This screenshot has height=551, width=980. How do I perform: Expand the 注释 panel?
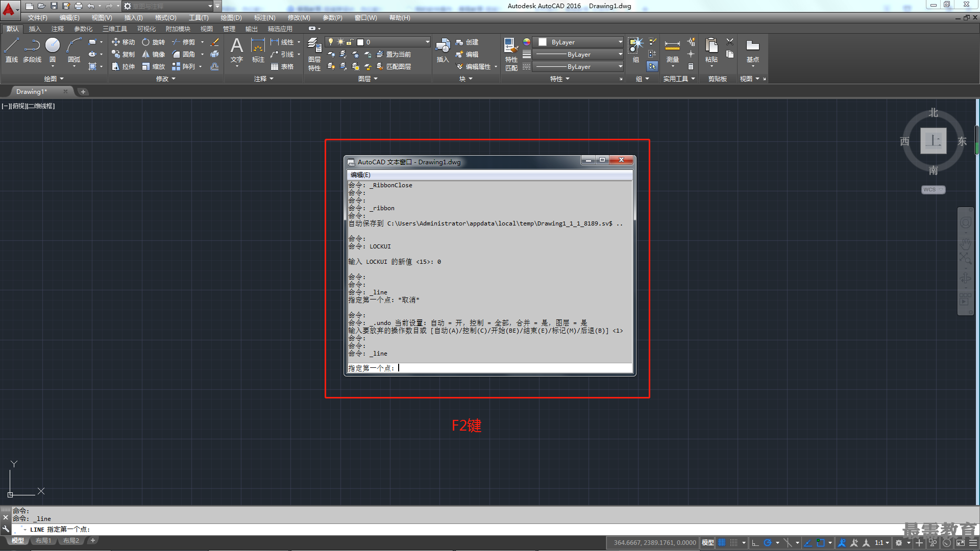pyautogui.click(x=264, y=79)
